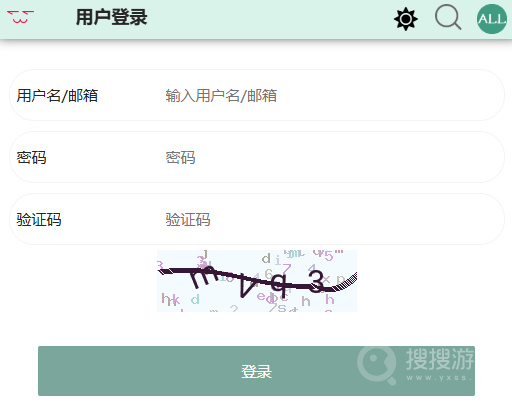Click the large letter q in the captcha
The height and width of the screenshot is (404, 512).
pyautogui.click(x=279, y=285)
